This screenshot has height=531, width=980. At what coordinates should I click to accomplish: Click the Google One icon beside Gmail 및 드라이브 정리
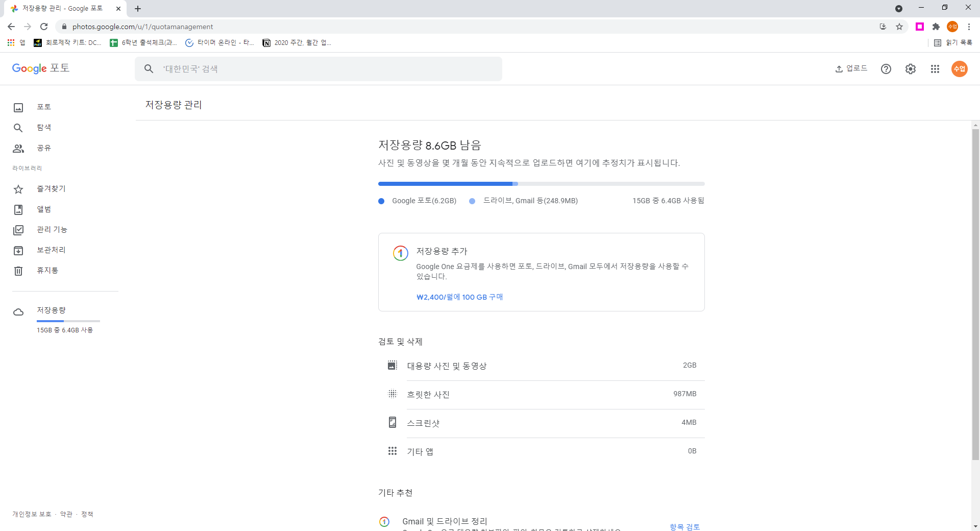(384, 521)
